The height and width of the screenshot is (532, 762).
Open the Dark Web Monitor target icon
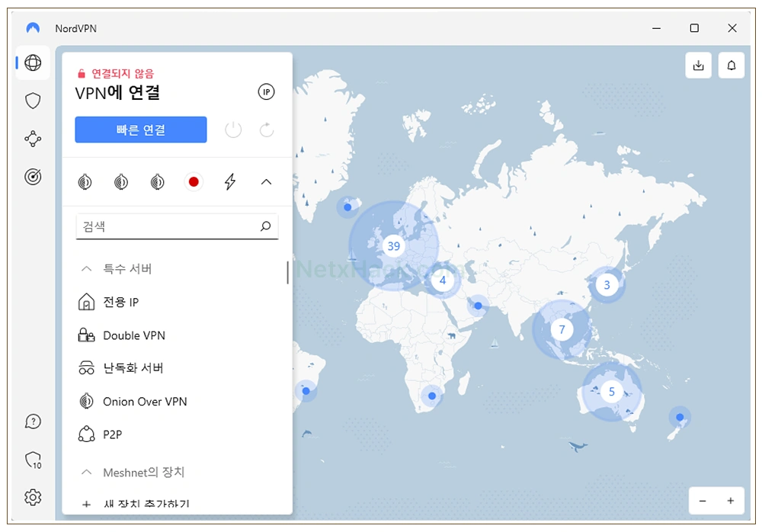(33, 177)
